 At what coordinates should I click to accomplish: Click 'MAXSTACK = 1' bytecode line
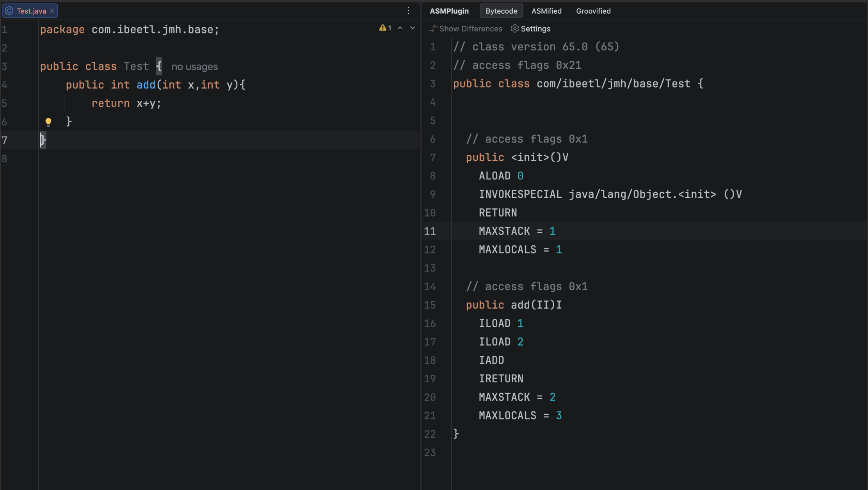point(517,231)
